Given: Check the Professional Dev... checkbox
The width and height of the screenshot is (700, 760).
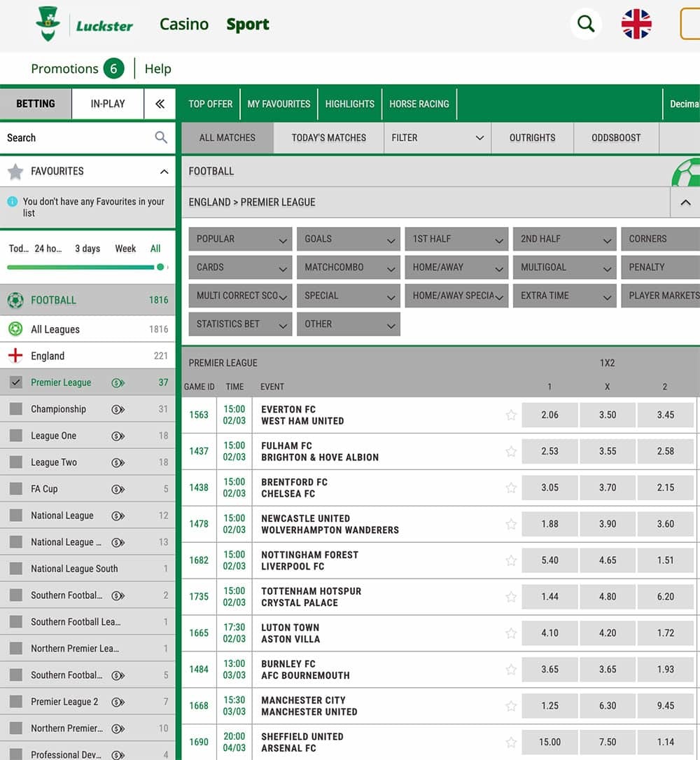Looking at the screenshot, I should click(16, 754).
